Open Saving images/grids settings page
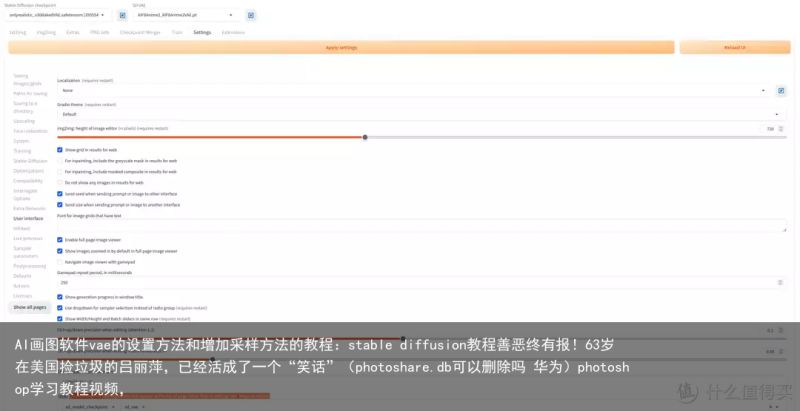Viewport: 800px width, 411px height. point(28,80)
